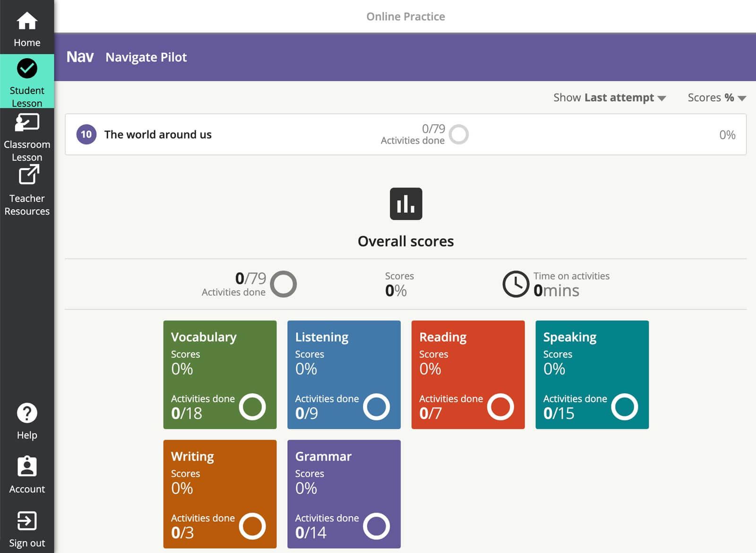Click the Navigate Pilot course title

(x=146, y=57)
